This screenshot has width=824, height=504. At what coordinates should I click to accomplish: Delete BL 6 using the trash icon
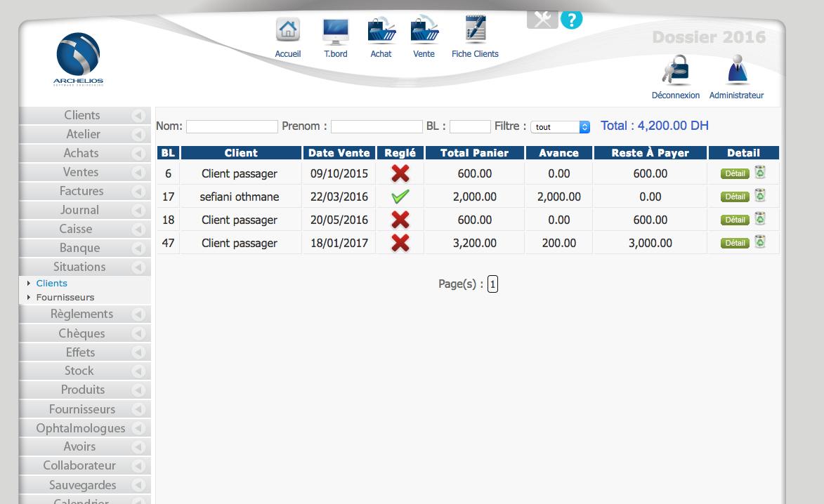pos(760,173)
